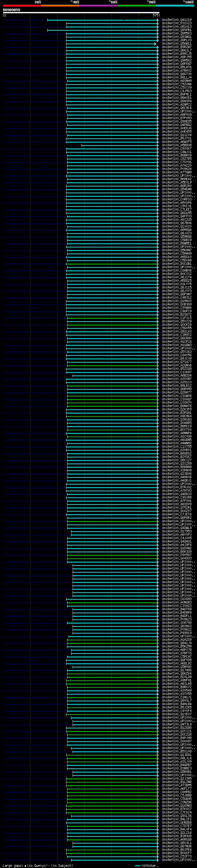
Task: Select UniRef100_Q2J3H5 label
Action: point(177,779)
